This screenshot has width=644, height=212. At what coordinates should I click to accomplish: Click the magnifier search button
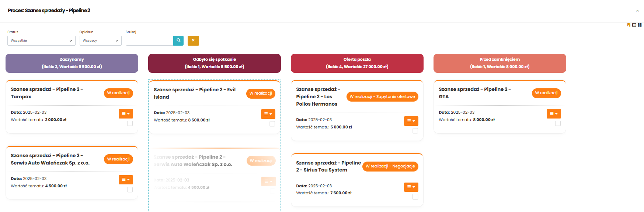(x=178, y=40)
